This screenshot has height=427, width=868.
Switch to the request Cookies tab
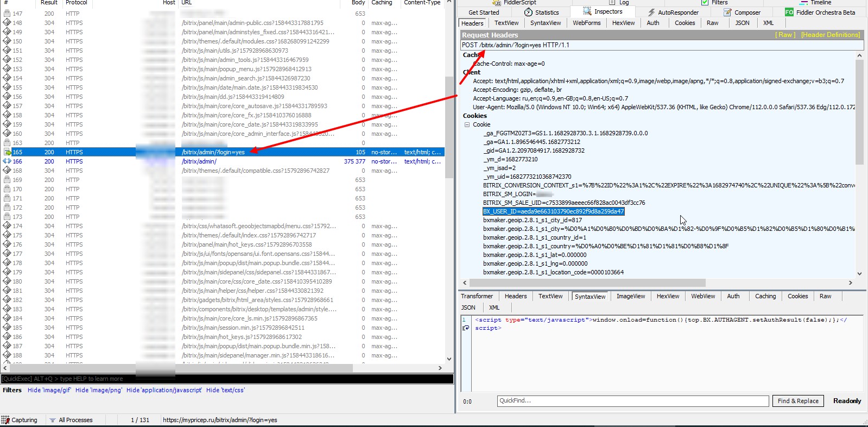685,23
